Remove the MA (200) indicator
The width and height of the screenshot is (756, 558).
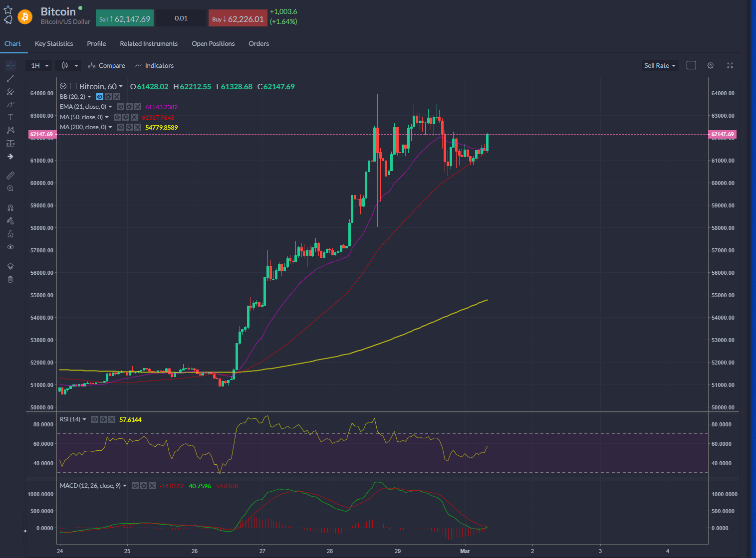[138, 127]
